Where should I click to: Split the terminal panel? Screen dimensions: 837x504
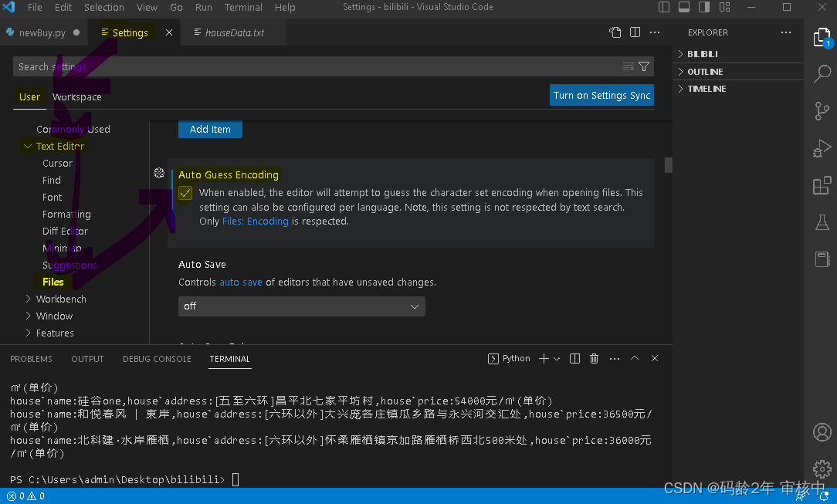pos(575,359)
